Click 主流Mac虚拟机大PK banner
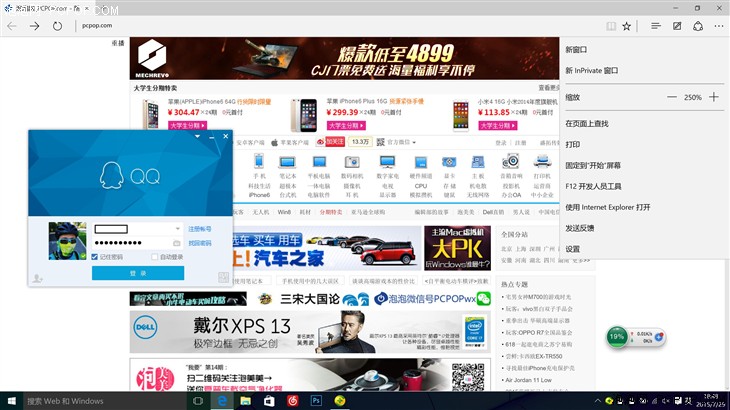730x410 pixels. (457, 248)
